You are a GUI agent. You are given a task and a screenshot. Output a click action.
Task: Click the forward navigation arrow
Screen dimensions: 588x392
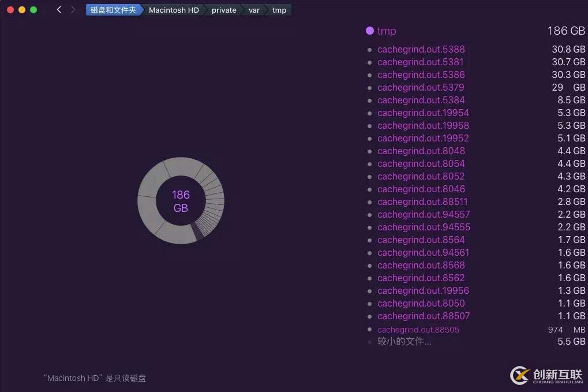coord(73,10)
